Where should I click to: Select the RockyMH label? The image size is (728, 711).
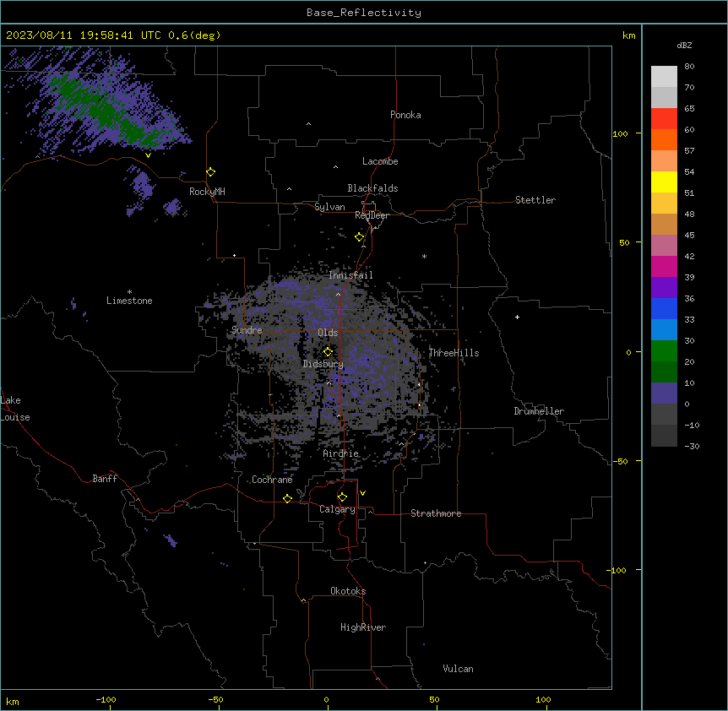point(207,192)
